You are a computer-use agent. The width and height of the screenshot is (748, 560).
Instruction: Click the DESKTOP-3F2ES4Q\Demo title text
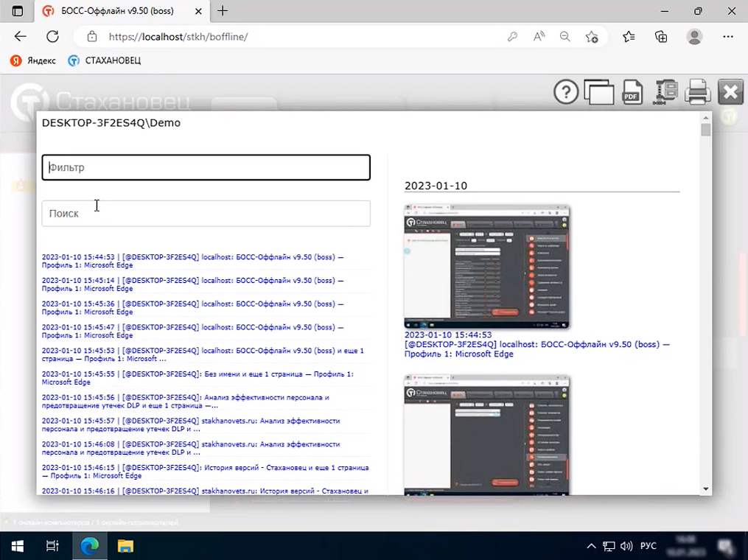click(x=111, y=122)
